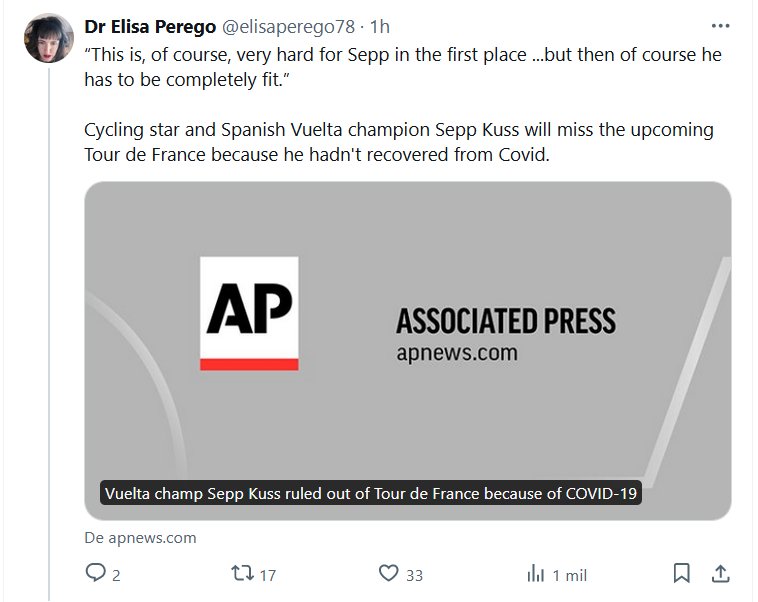Click the share arrow icon
The height and width of the screenshot is (602, 758).
pos(719,574)
